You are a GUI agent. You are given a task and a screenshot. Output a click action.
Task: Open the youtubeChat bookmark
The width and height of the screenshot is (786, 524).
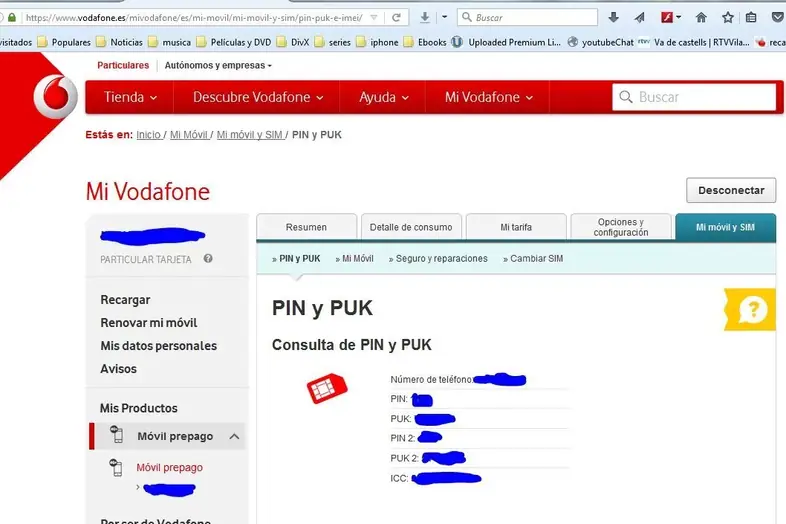pos(601,42)
